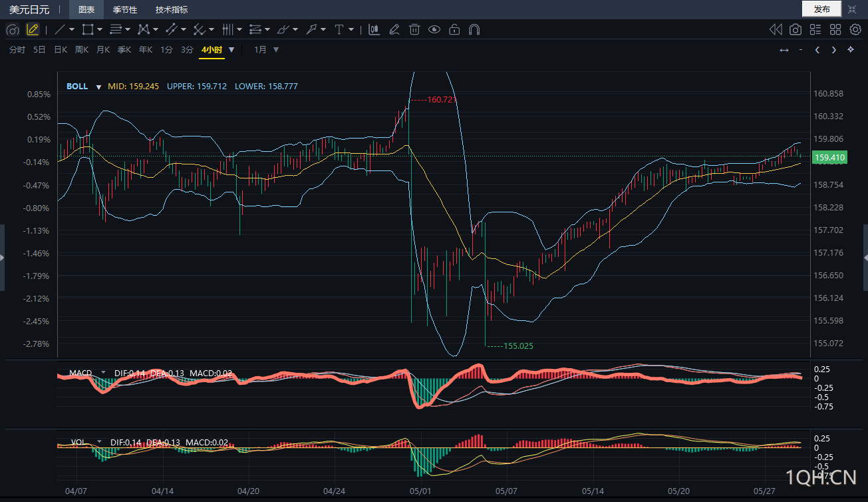
Task: Switch to the 技术指标 tab
Action: click(x=172, y=9)
